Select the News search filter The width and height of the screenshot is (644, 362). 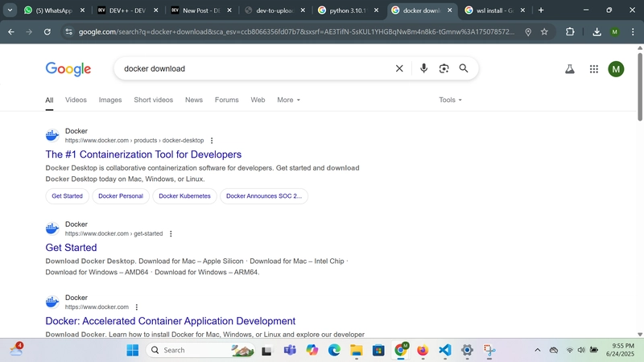194,100
